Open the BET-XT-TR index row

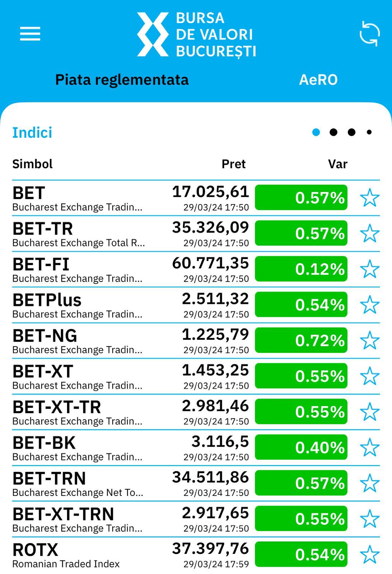pos(196,412)
